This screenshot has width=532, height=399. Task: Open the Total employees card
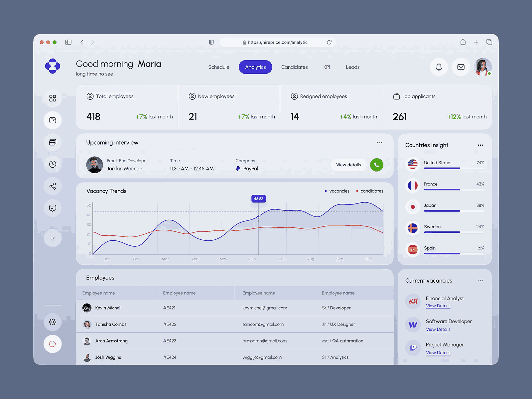coord(127,107)
